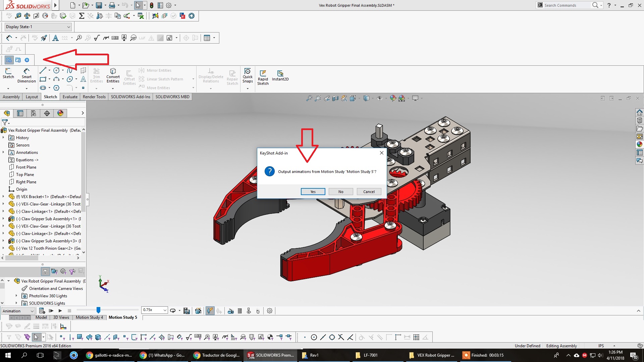Switch to the Render Tools tab

pyautogui.click(x=94, y=97)
